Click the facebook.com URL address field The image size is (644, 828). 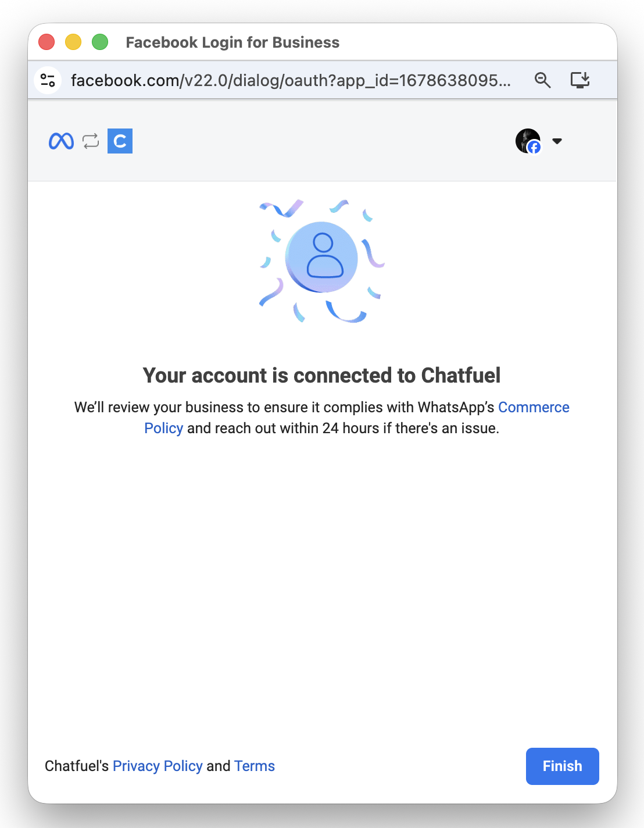[x=291, y=80]
